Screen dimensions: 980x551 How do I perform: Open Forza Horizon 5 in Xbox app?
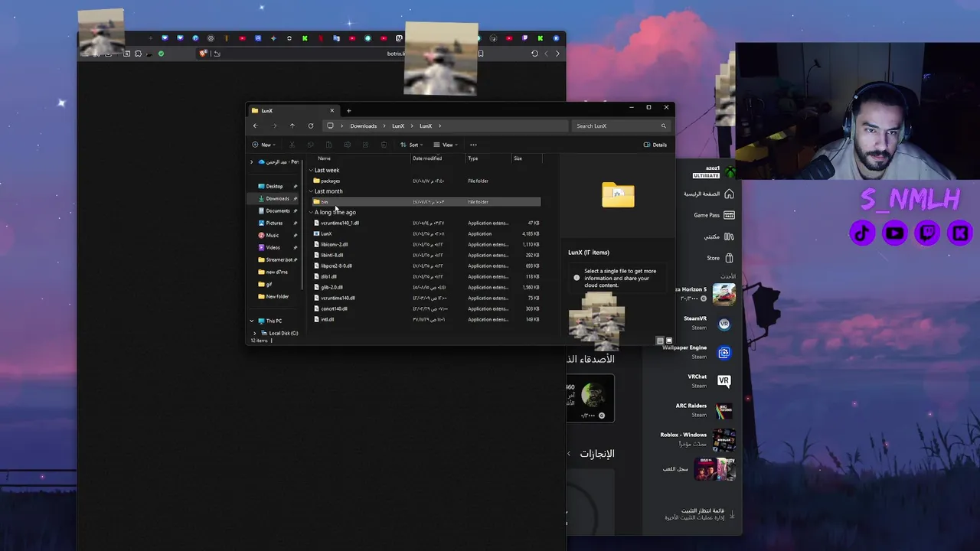coord(704,294)
